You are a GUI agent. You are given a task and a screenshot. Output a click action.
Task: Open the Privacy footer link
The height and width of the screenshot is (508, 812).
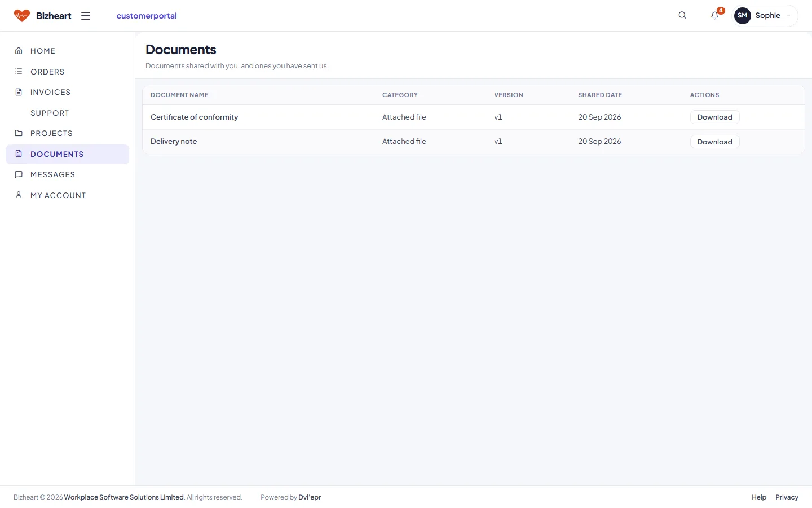787,497
